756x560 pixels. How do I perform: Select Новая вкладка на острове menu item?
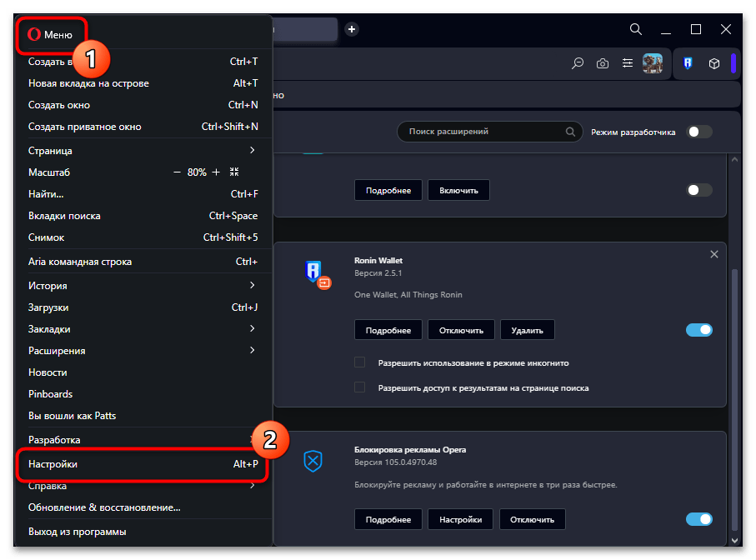click(x=143, y=82)
